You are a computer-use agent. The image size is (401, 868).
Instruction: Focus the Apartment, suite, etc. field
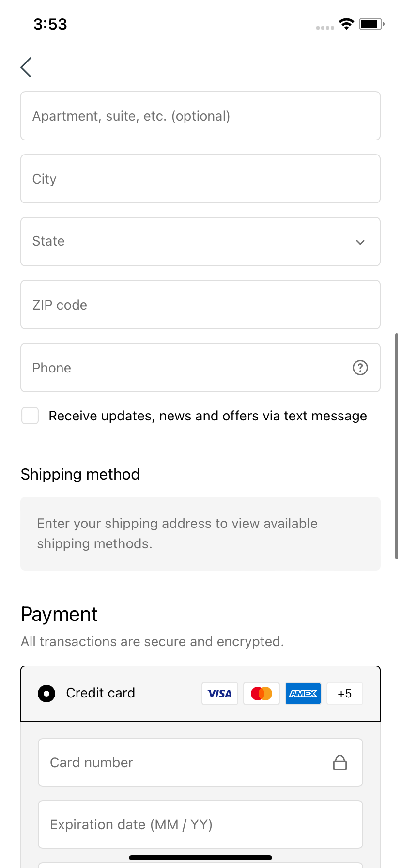coord(200,116)
